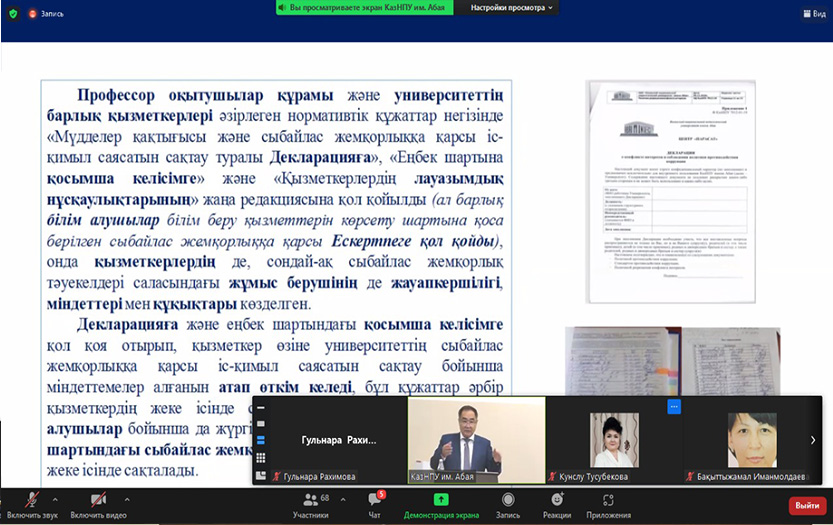Click the blue more-options button on speaker video
Image resolution: width=833 pixels, height=525 pixels.
point(673,407)
